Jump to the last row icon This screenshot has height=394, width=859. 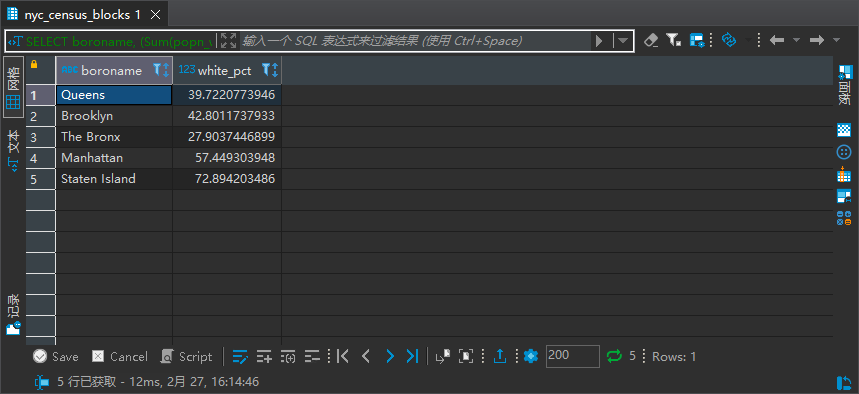pos(412,356)
